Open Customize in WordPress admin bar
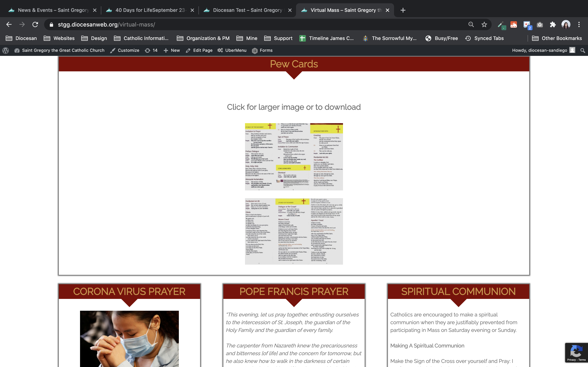588x367 pixels. pyautogui.click(x=125, y=50)
